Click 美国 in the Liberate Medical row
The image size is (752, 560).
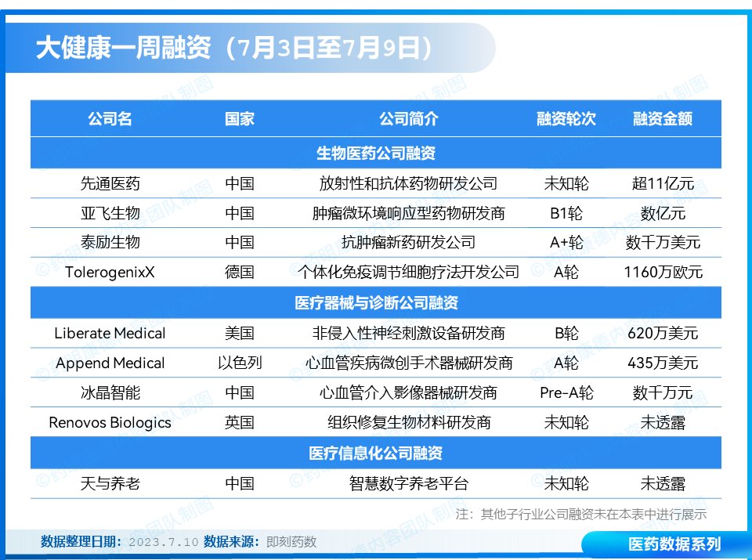[240, 333]
